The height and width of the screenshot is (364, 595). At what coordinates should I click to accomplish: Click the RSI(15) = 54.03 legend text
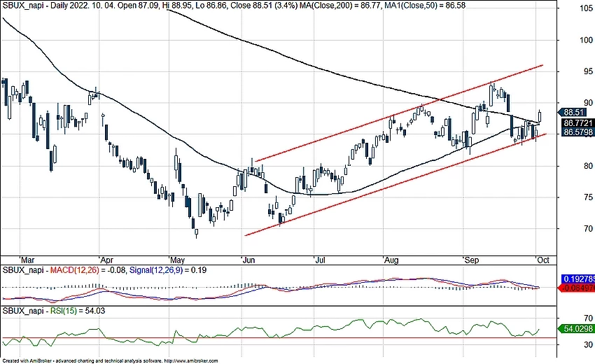click(78, 311)
